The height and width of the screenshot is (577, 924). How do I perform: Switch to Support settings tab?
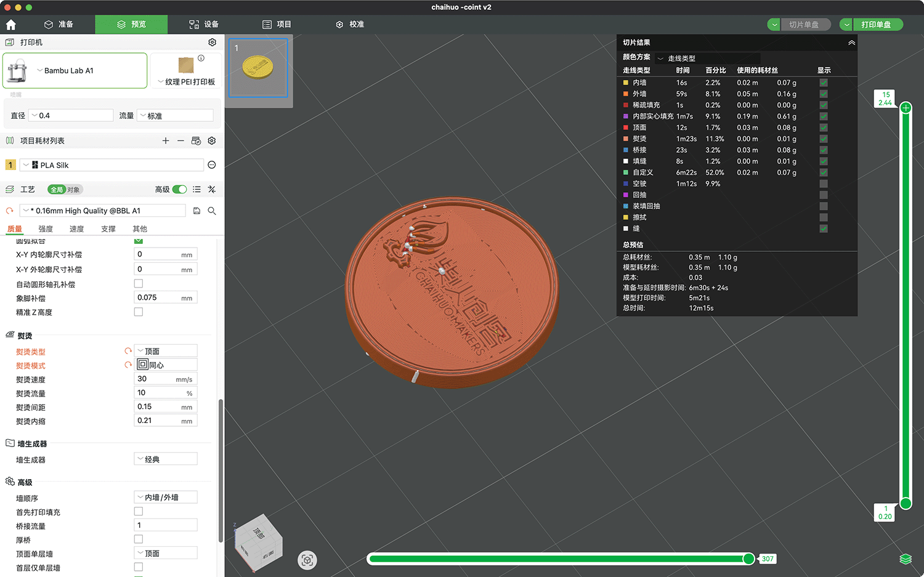tap(108, 229)
